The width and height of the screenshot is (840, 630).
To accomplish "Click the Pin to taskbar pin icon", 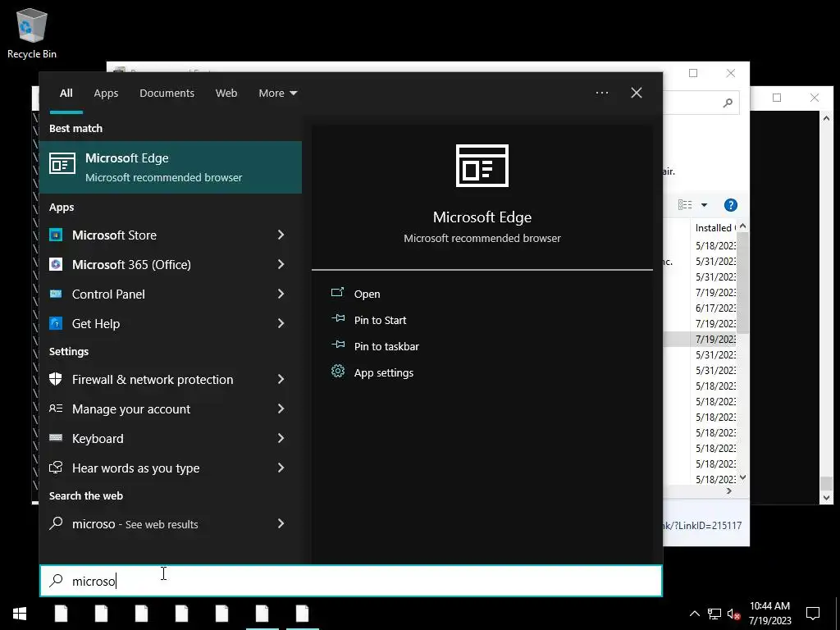I will pyautogui.click(x=337, y=345).
